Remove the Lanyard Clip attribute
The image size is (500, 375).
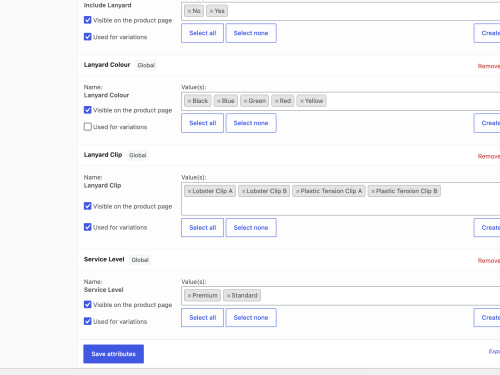click(489, 156)
